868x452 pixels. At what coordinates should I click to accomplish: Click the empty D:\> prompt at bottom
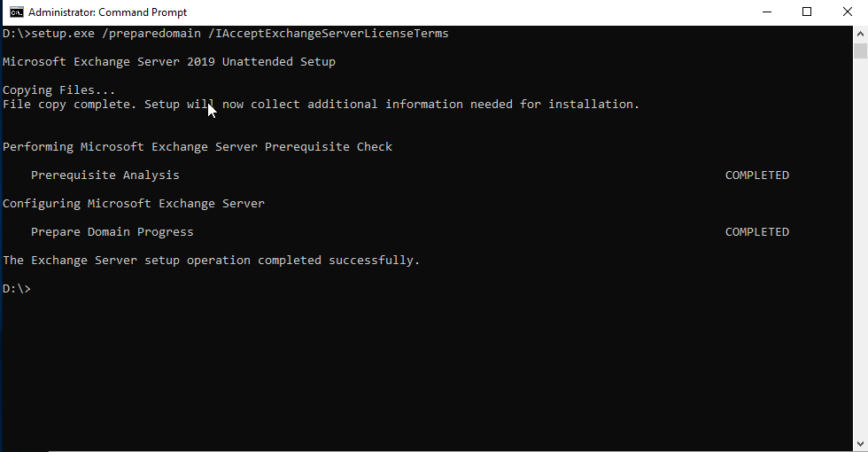(x=17, y=289)
